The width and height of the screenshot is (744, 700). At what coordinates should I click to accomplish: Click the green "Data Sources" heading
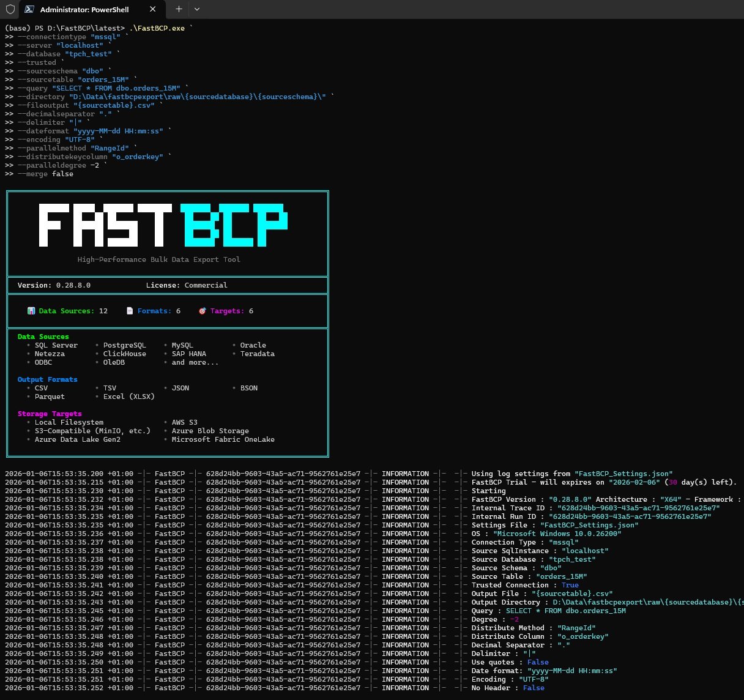(x=43, y=337)
